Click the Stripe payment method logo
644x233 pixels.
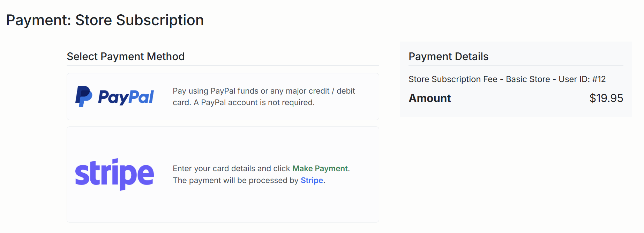pos(114,174)
